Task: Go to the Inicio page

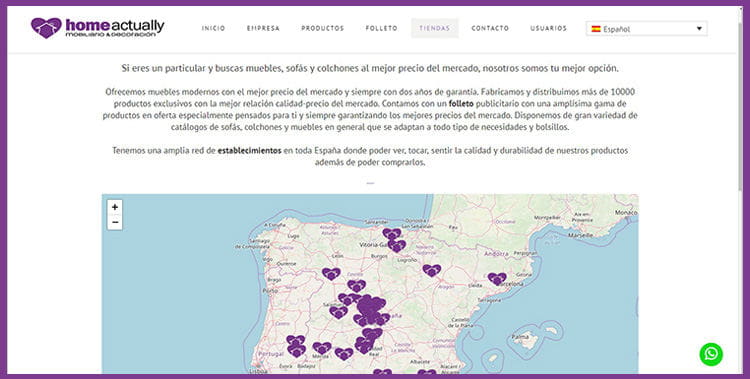Action: click(213, 28)
